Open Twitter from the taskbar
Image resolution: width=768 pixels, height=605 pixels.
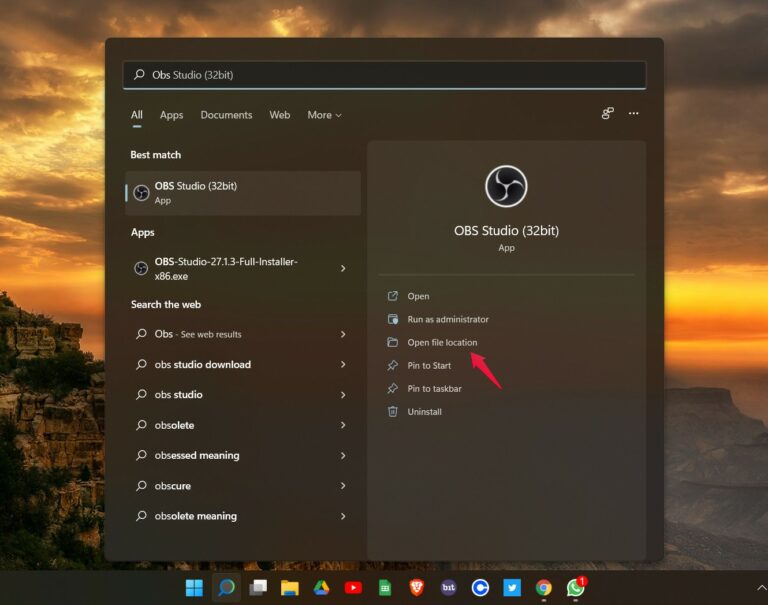pyautogui.click(x=512, y=587)
